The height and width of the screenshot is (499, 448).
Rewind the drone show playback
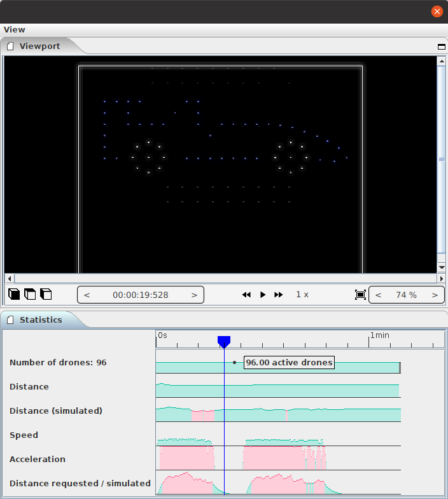[x=246, y=295]
